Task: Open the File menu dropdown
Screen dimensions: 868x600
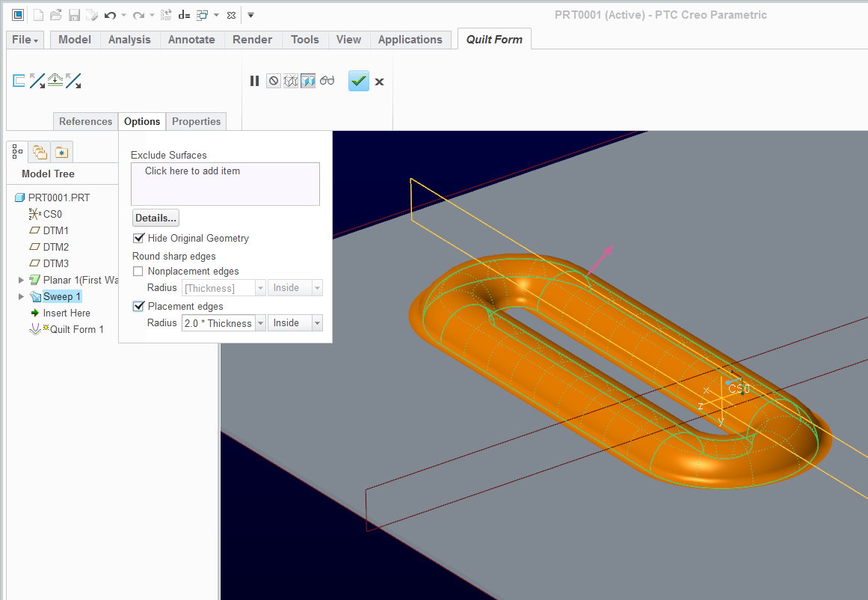Action: [x=25, y=40]
